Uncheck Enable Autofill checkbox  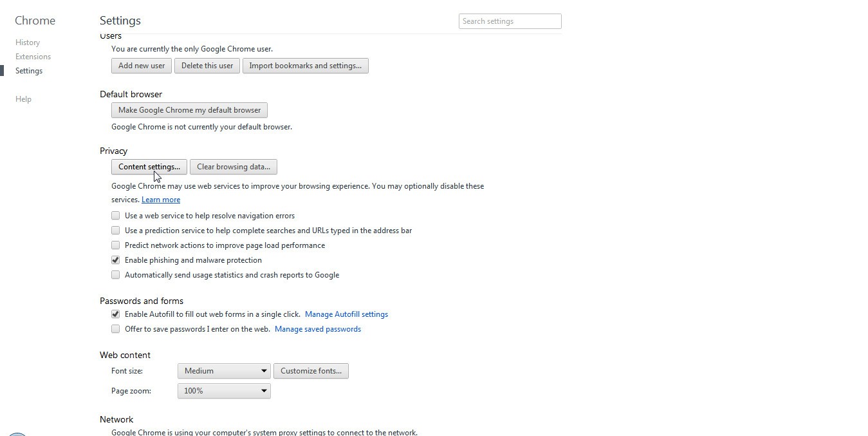pos(116,314)
